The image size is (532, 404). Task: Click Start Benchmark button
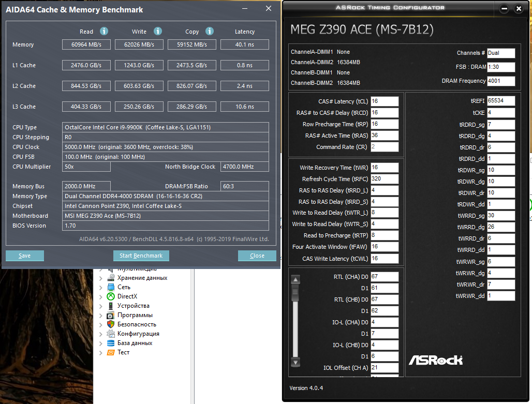141,256
